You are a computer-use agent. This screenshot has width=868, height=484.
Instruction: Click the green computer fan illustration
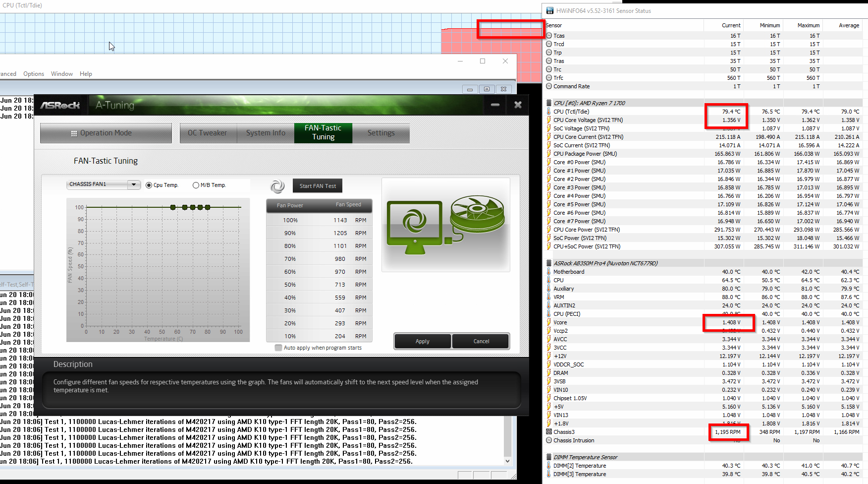(x=477, y=214)
